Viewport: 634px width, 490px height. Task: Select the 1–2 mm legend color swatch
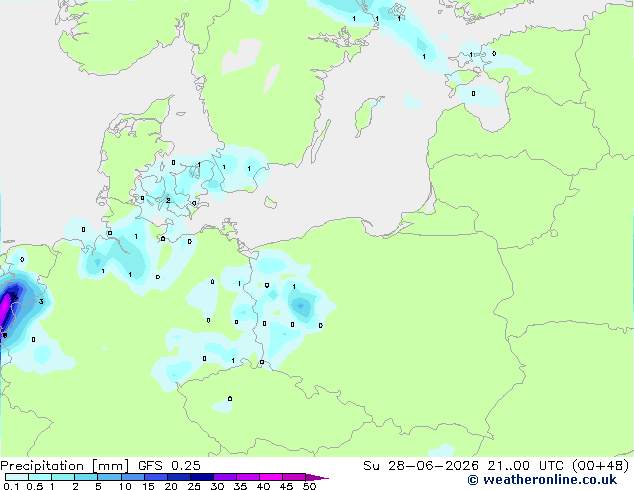pyautogui.click(x=63, y=477)
